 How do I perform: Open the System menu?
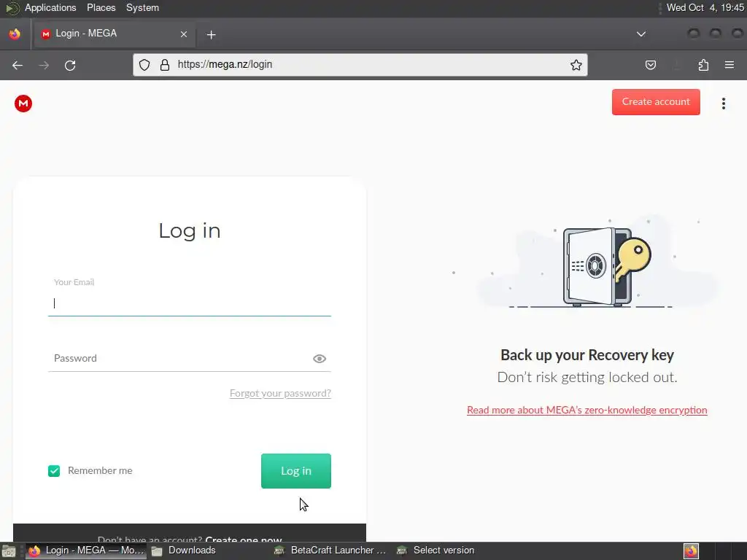click(142, 7)
